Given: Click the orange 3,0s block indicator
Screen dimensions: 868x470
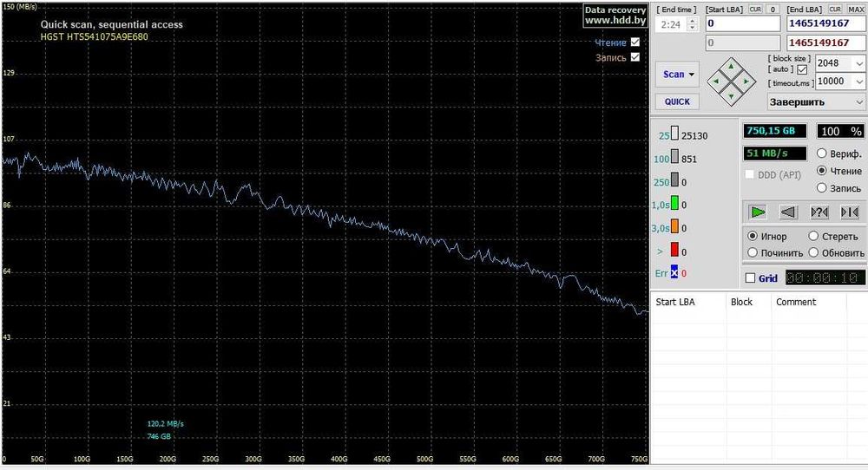Looking at the screenshot, I should tap(674, 226).
